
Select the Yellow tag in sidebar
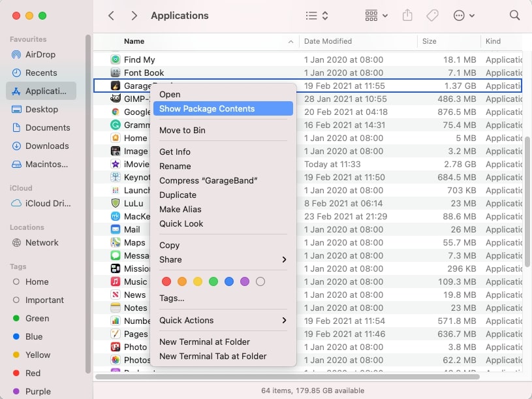click(x=40, y=355)
